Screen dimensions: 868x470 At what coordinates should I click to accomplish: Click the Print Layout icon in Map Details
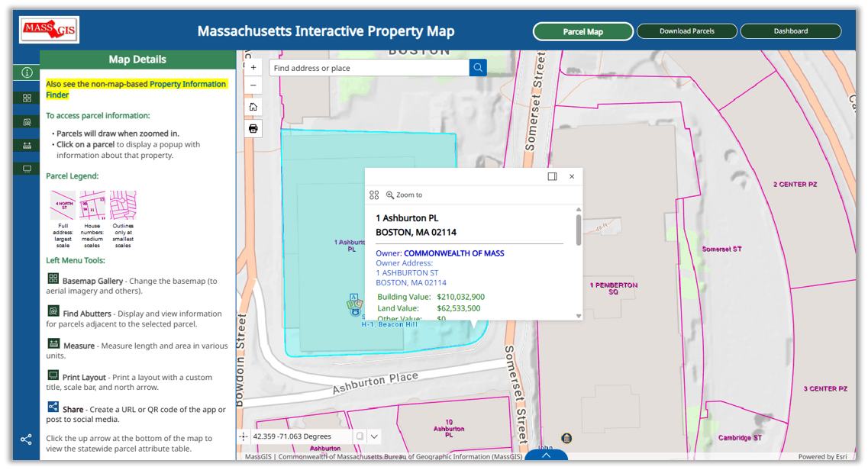[53, 375]
